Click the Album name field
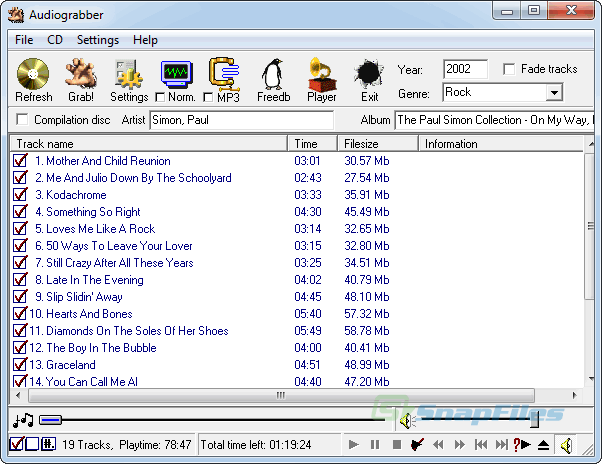This screenshot has width=602, height=464. point(494,120)
